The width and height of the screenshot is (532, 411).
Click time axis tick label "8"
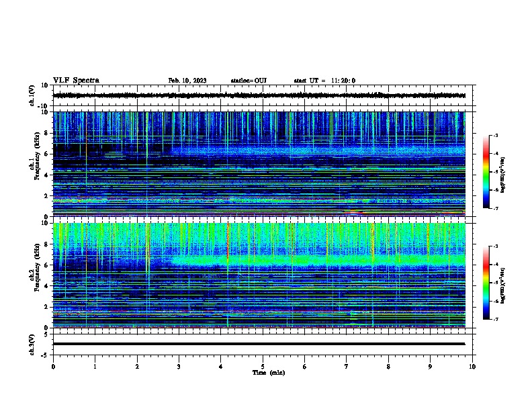(x=388, y=367)
